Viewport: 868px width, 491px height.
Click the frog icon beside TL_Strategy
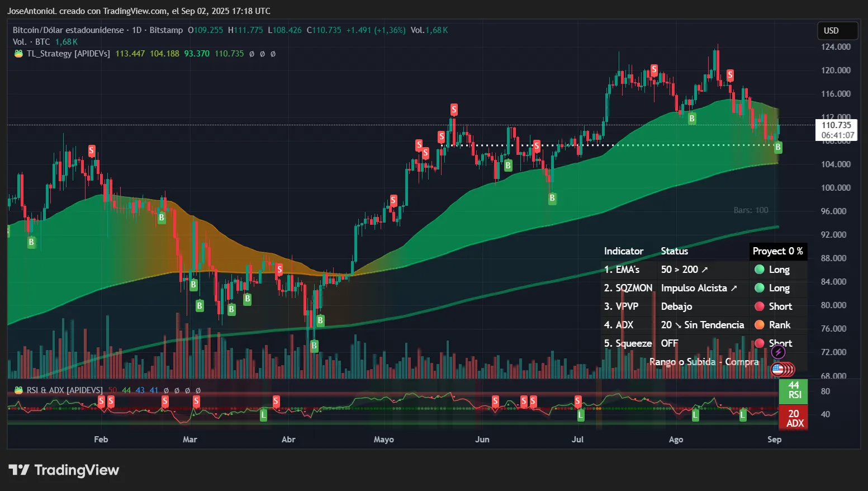pos(18,54)
